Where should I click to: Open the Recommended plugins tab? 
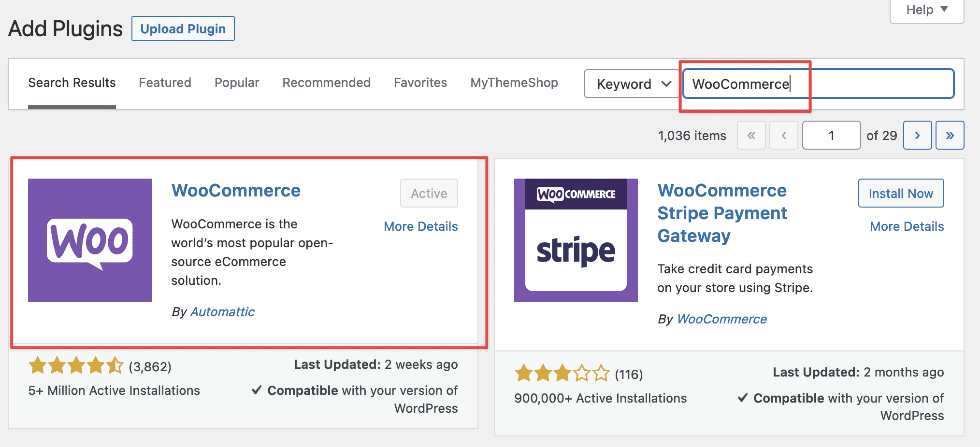326,83
